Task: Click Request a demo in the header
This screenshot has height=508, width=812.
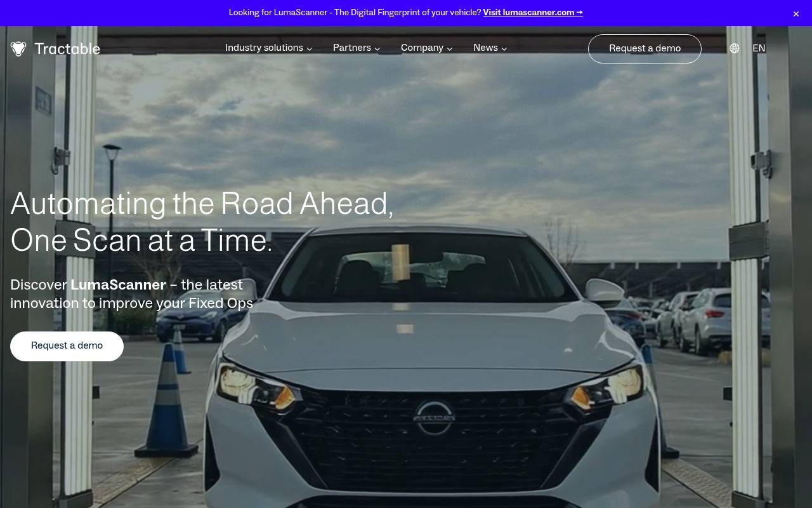Action: pyautogui.click(x=645, y=49)
